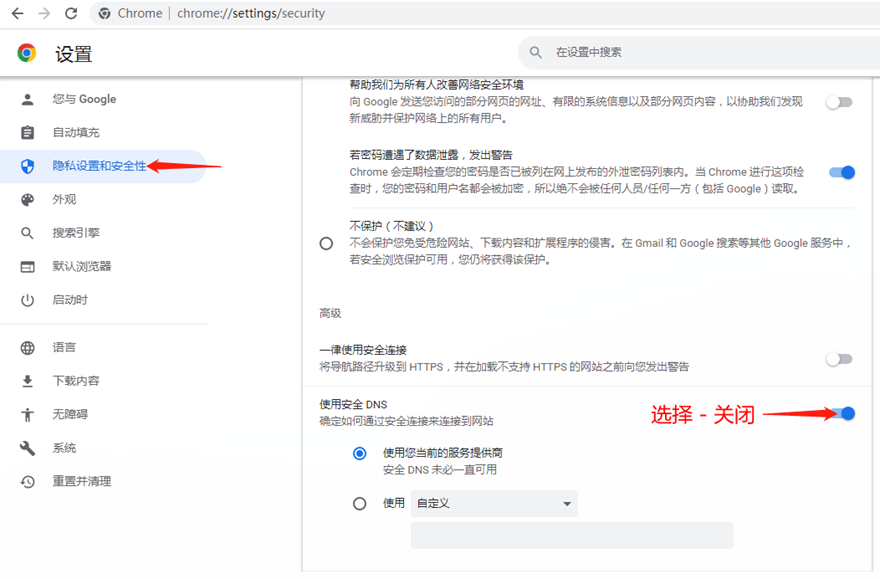Viewport: 880px width, 579px height.
Task: Open 隐私设置和安全性 in the sidebar
Action: coord(99,166)
